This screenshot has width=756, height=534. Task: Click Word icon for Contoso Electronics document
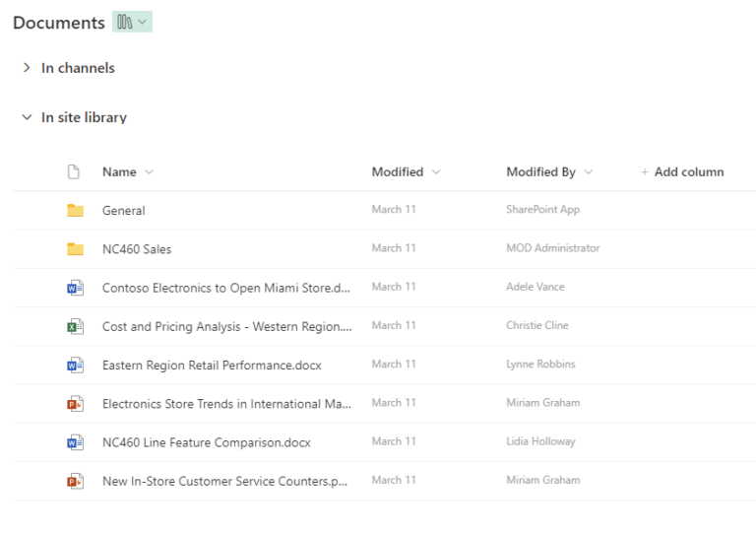(x=75, y=288)
